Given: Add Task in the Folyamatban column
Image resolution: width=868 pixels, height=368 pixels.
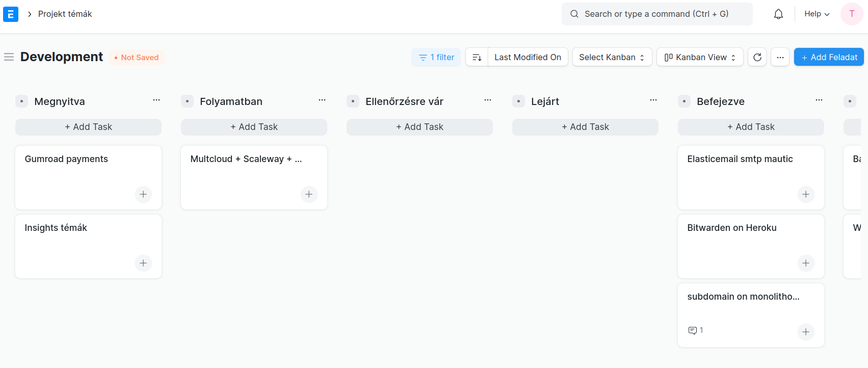Looking at the screenshot, I should 254,127.
